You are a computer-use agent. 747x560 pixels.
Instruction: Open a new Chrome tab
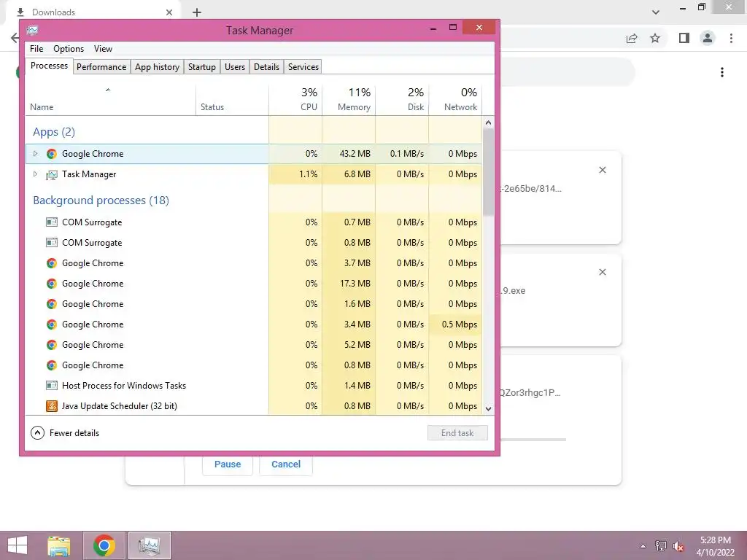[x=197, y=12]
